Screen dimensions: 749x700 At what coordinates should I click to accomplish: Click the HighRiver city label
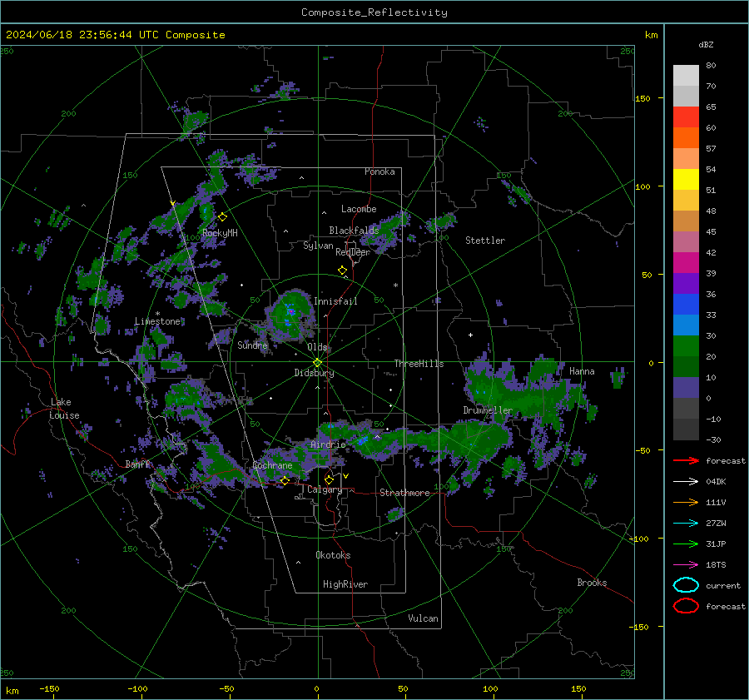(x=345, y=584)
